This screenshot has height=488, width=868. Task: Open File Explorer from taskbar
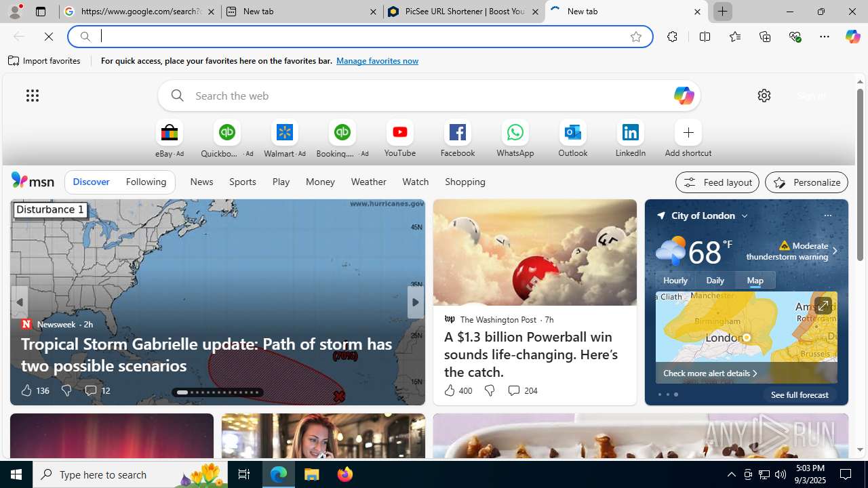[312, 474]
